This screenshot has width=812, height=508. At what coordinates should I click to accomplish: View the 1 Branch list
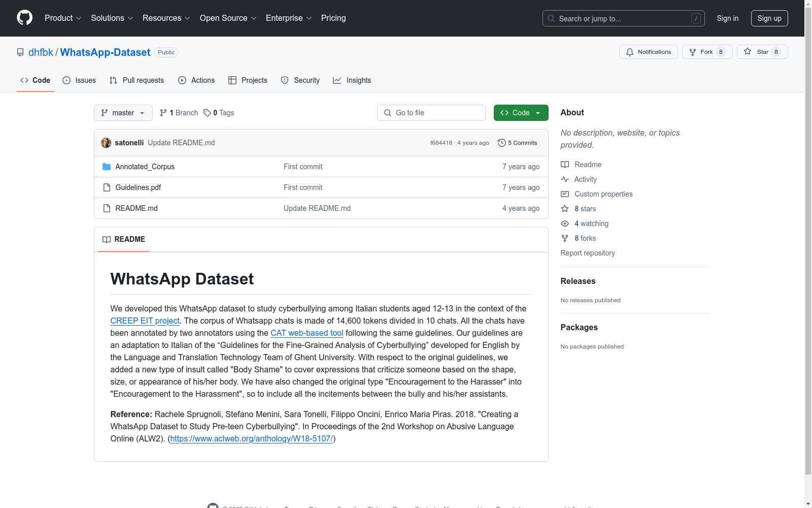pos(179,113)
